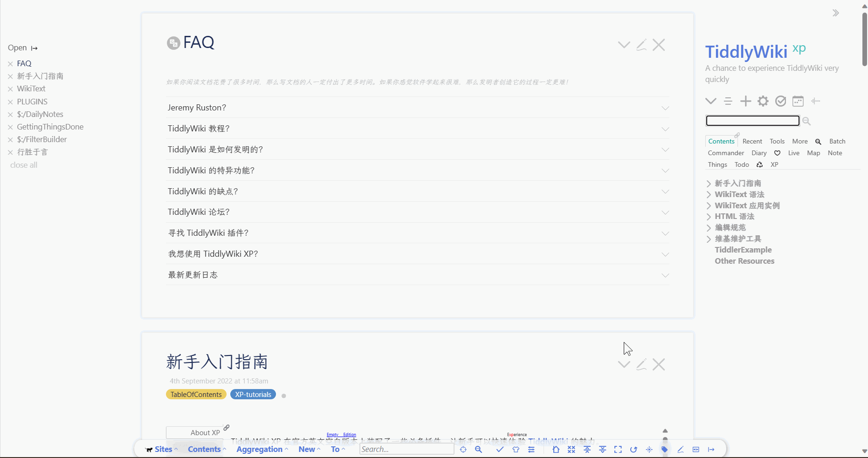
Task: Hide the sidebar with the double chevron
Action: 836,13
